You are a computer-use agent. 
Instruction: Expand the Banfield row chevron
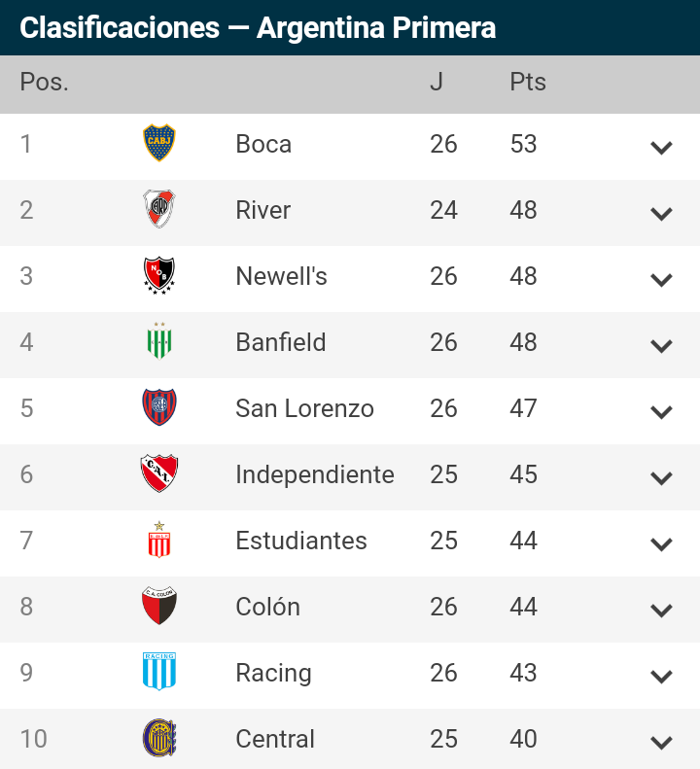(x=661, y=346)
